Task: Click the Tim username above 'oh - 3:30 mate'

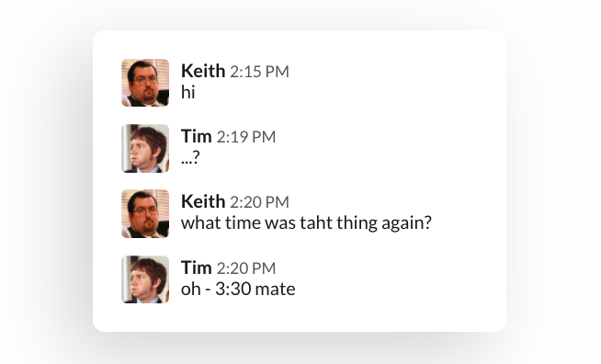Action: [197, 267]
